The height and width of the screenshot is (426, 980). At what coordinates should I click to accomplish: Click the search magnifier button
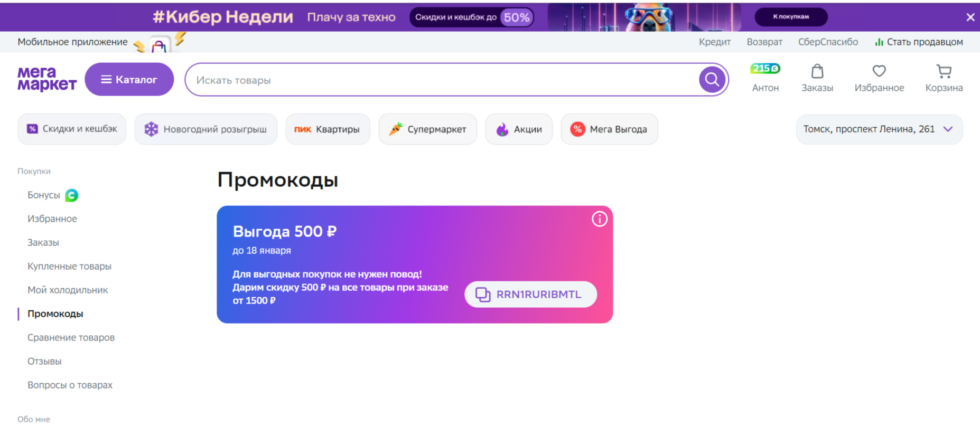coord(712,80)
